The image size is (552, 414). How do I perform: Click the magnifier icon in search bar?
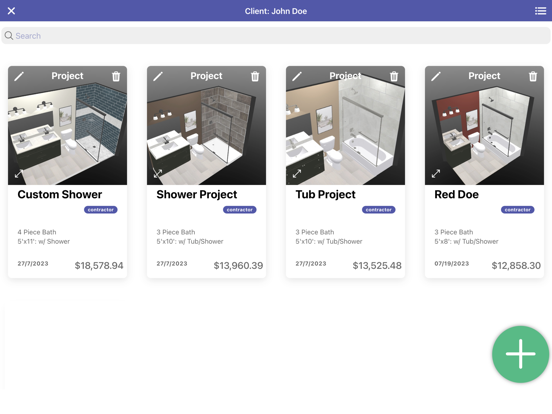coord(9,36)
